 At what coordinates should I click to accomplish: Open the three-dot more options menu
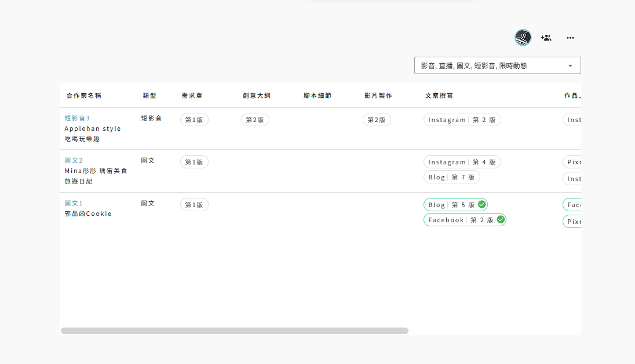click(x=570, y=38)
